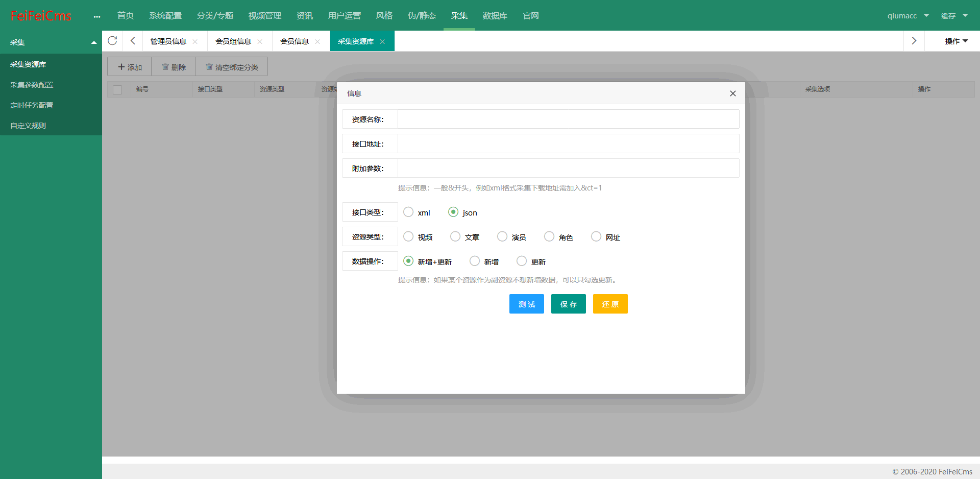This screenshot has height=479, width=980.
Task: Close the 会员组信息 tab
Action: click(x=260, y=42)
